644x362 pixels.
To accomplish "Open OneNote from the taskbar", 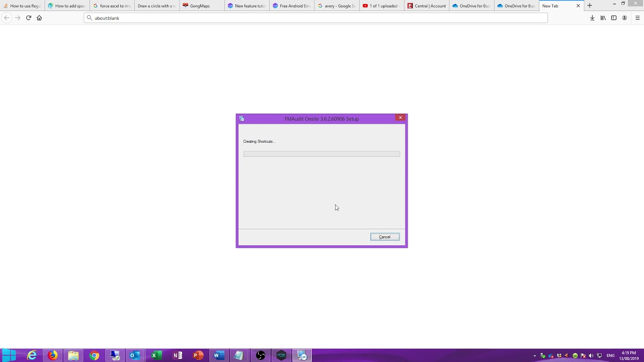I will pos(177,355).
